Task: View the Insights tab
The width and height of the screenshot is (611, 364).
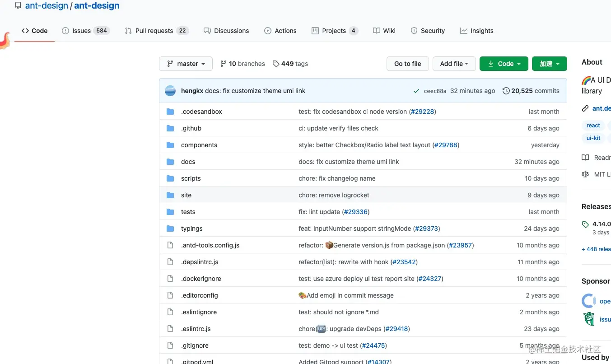Action: click(477, 31)
